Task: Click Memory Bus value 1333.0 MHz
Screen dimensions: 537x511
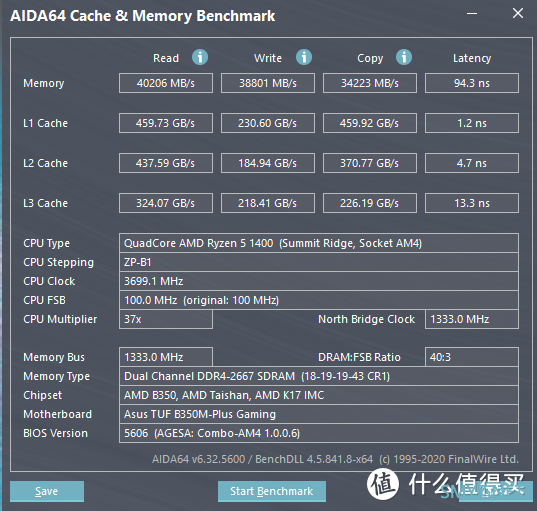Action: tap(166, 357)
